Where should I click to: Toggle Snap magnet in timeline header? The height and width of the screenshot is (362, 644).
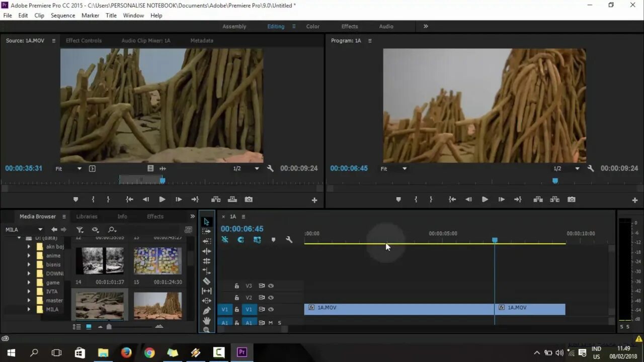click(240, 240)
